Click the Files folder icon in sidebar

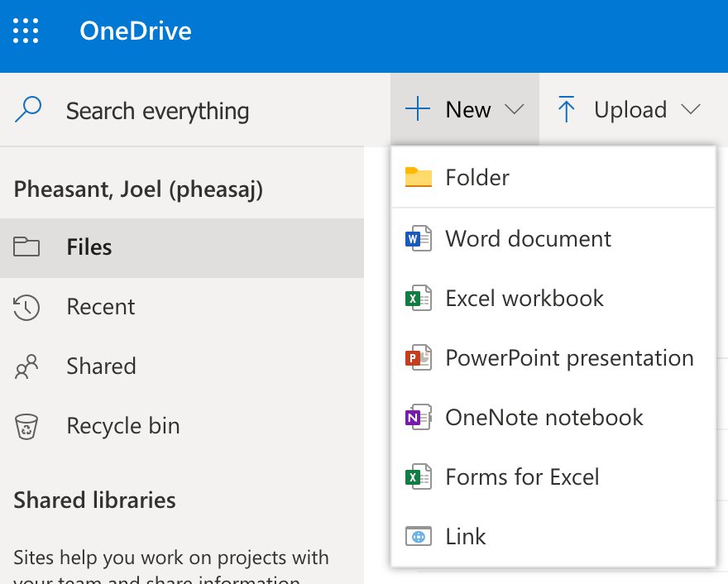coord(26,247)
